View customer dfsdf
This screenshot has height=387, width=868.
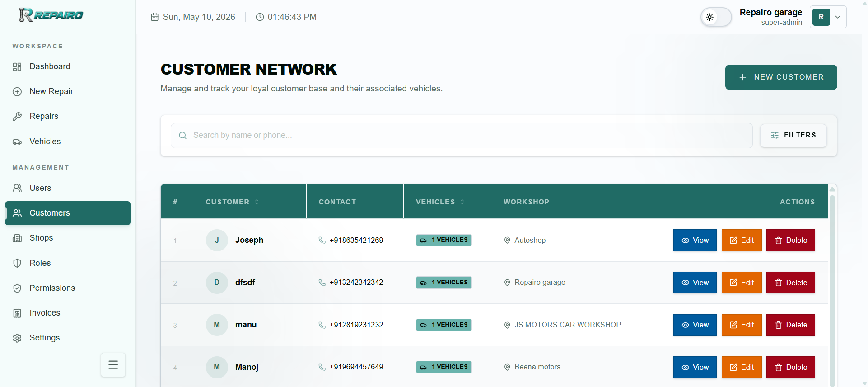(695, 283)
